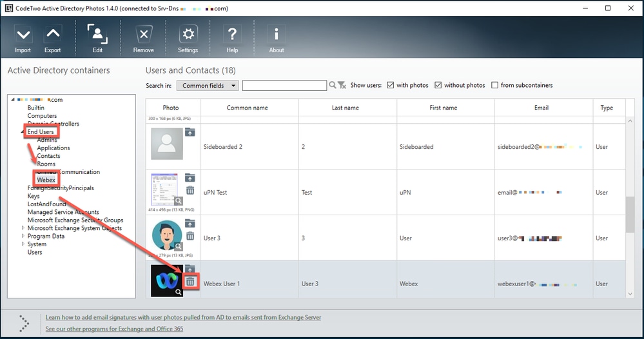Click the trash icon for Webex User 1

(x=190, y=282)
